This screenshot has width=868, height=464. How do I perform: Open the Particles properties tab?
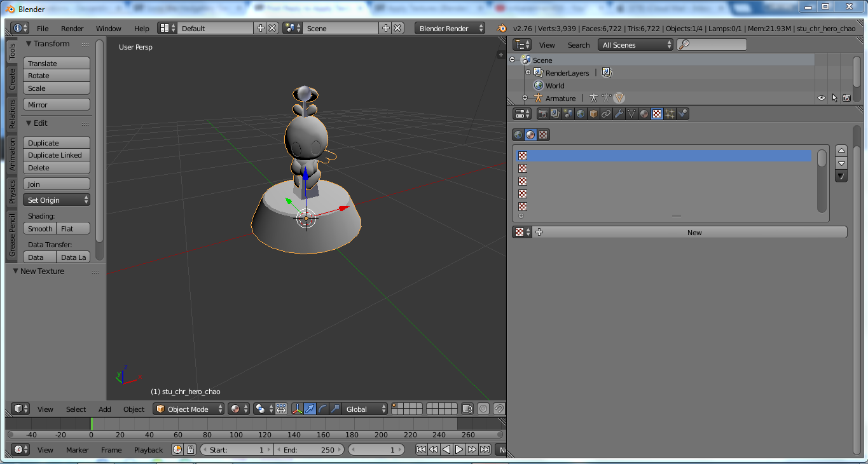(x=670, y=114)
